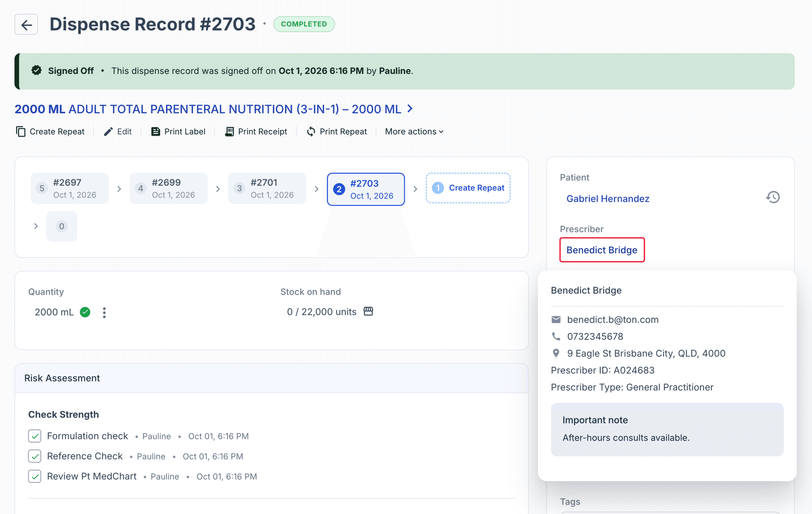
Task: Select current dispense step #2703
Action: pyautogui.click(x=366, y=189)
